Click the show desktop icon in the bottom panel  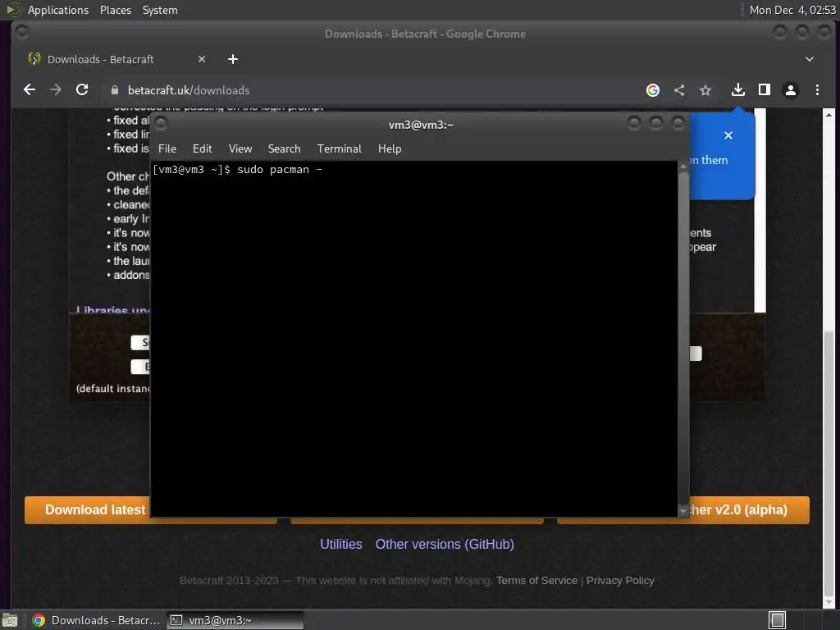10,620
